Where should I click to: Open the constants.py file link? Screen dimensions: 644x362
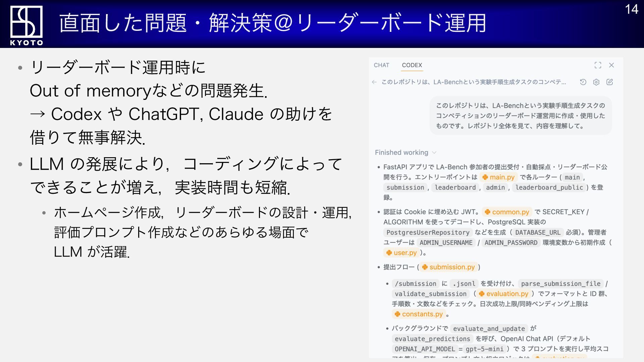pos(419,314)
